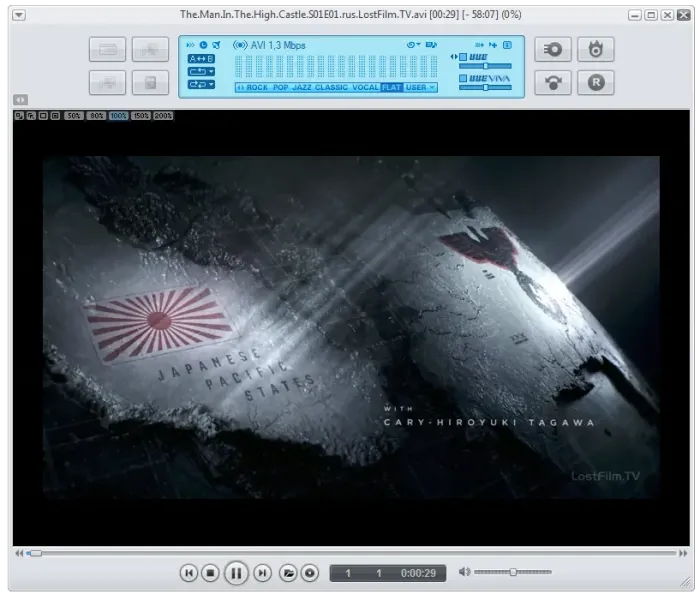This screenshot has height=600, width=700.
Task: Choose the JAZZ equalizer preset
Action: click(301, 88)
